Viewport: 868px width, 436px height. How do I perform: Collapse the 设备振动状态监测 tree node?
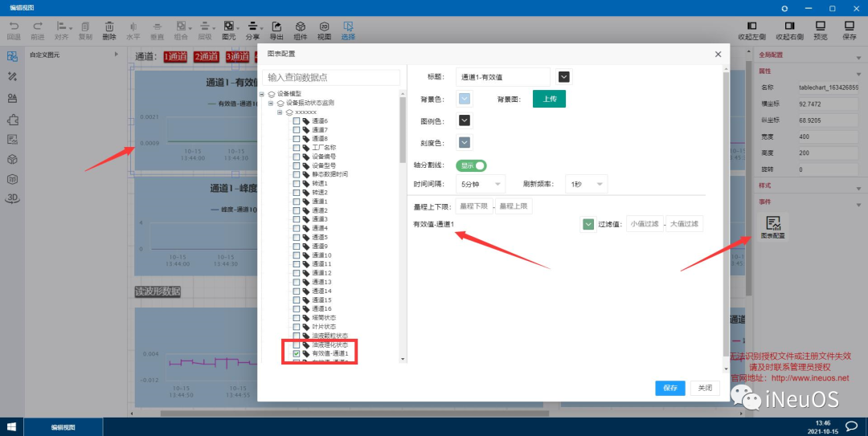pos(271,104)
